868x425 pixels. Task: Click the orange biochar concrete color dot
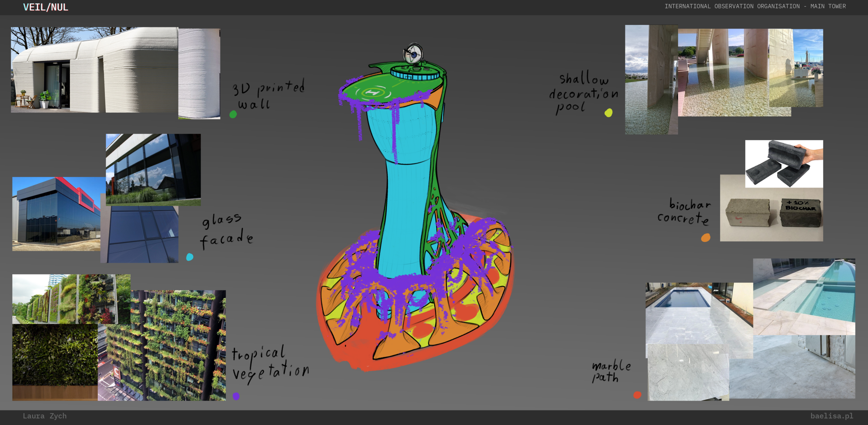706,238
